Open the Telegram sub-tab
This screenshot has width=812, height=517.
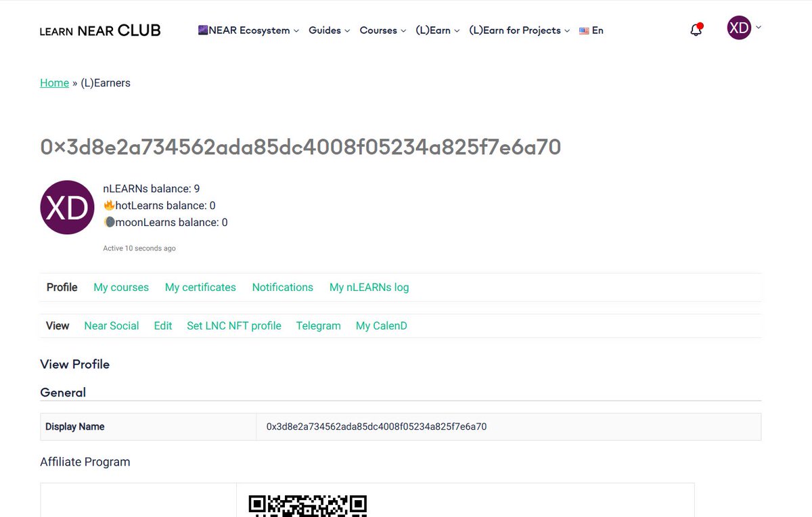pos(319,326)
